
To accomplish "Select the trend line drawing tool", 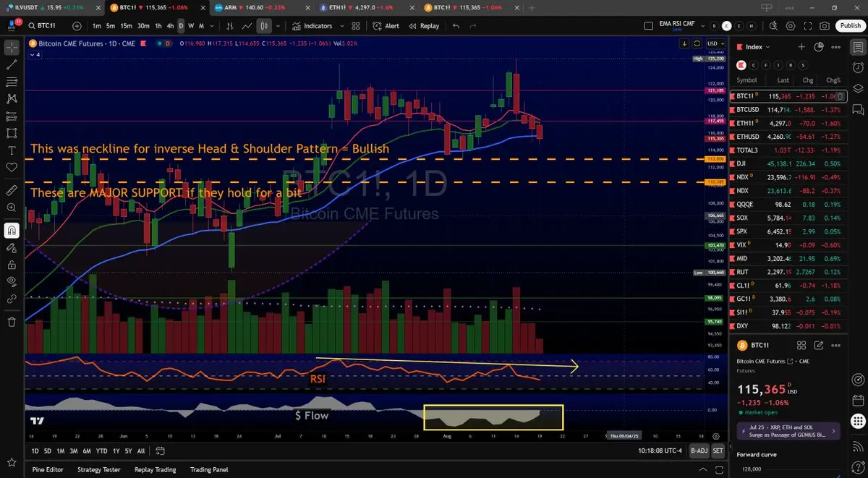I will (12, 64).
